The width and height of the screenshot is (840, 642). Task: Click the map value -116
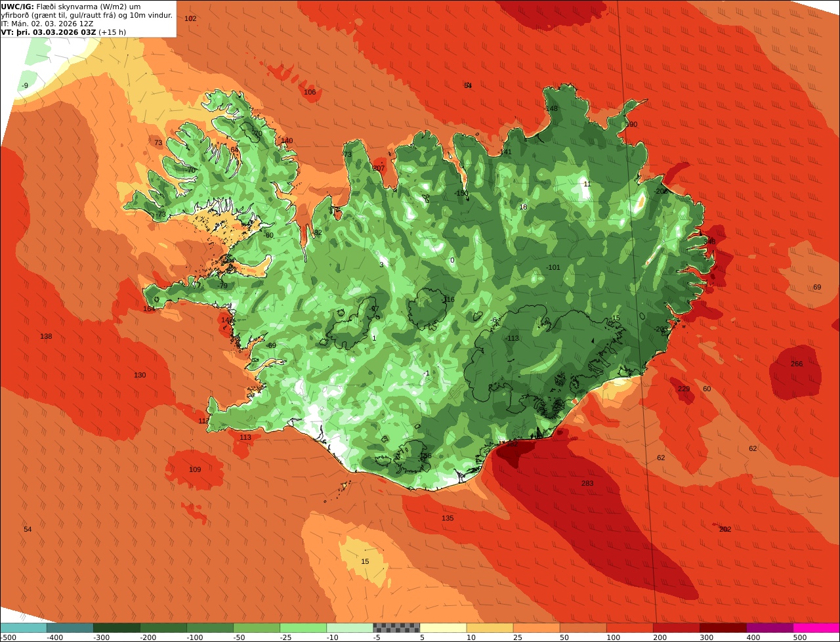tap(448, 299)
